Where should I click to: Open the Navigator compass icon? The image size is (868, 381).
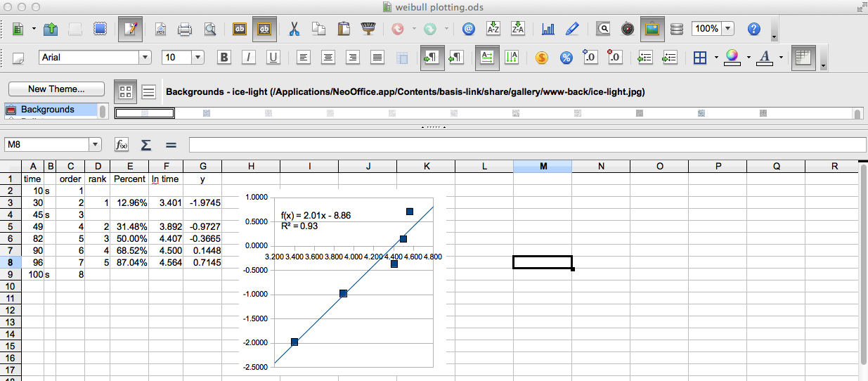[628, 30]
